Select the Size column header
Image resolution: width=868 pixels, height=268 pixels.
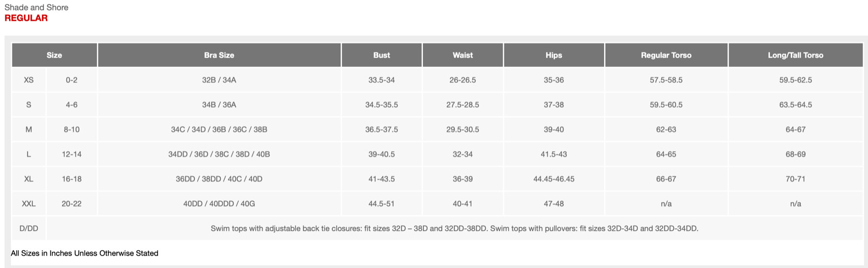point(54,55)
